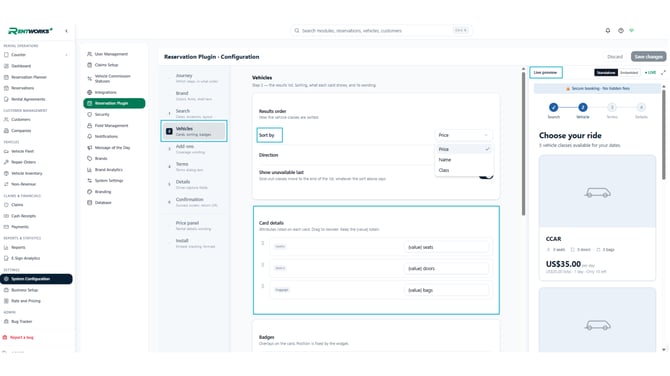Screen dimensions: 670x376
Task: Open the Search configuration step
Action: (194, 113)
